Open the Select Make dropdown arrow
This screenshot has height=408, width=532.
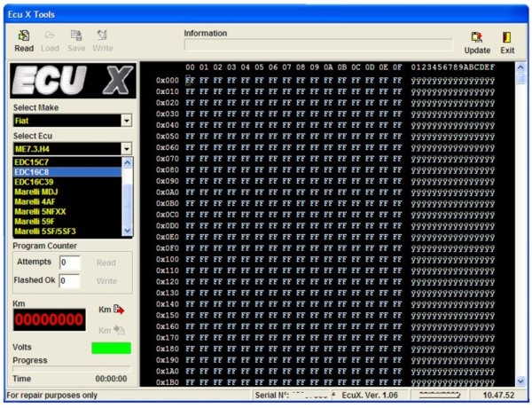tap(127, 121)
